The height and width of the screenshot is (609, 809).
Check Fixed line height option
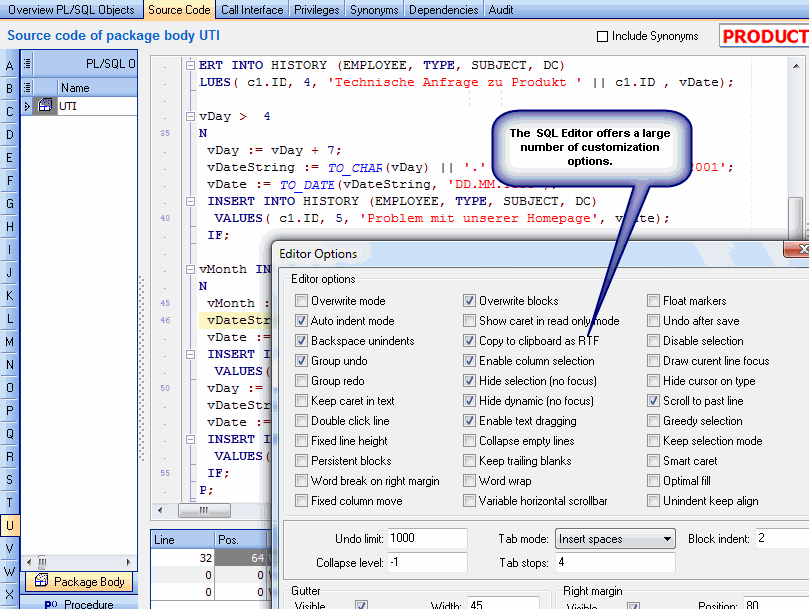301,441
